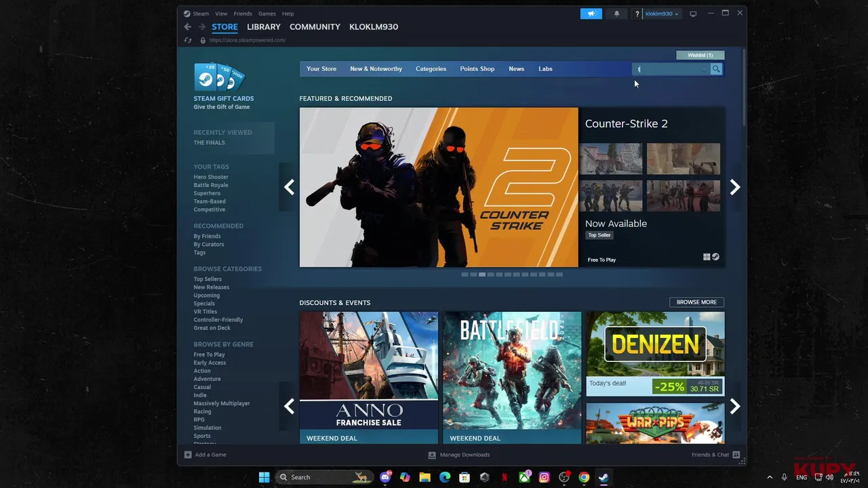This screenshot has width=868, height=488.
Task: Open the Battlefield 2042 weekend deal
Action: [x=512, y=378]
